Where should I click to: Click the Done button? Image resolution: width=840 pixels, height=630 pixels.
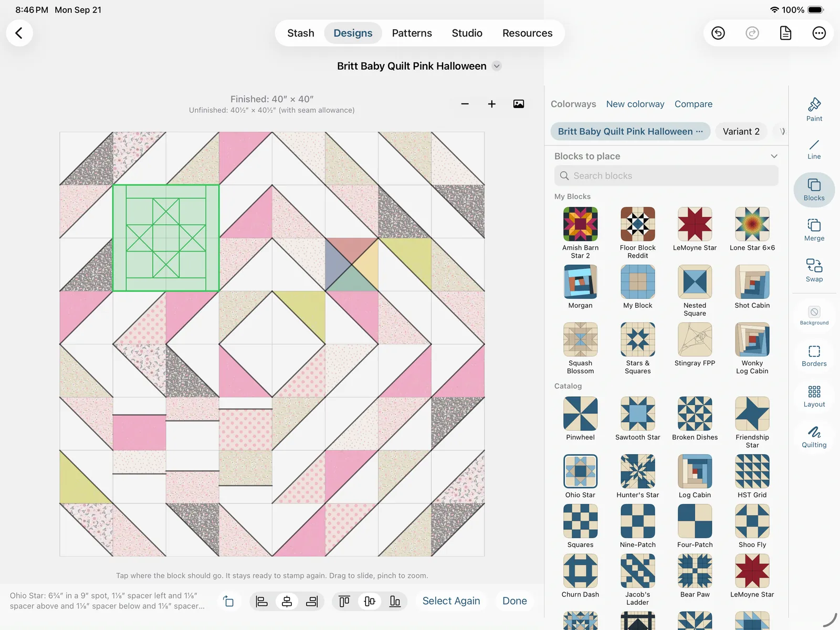point(514,601)
